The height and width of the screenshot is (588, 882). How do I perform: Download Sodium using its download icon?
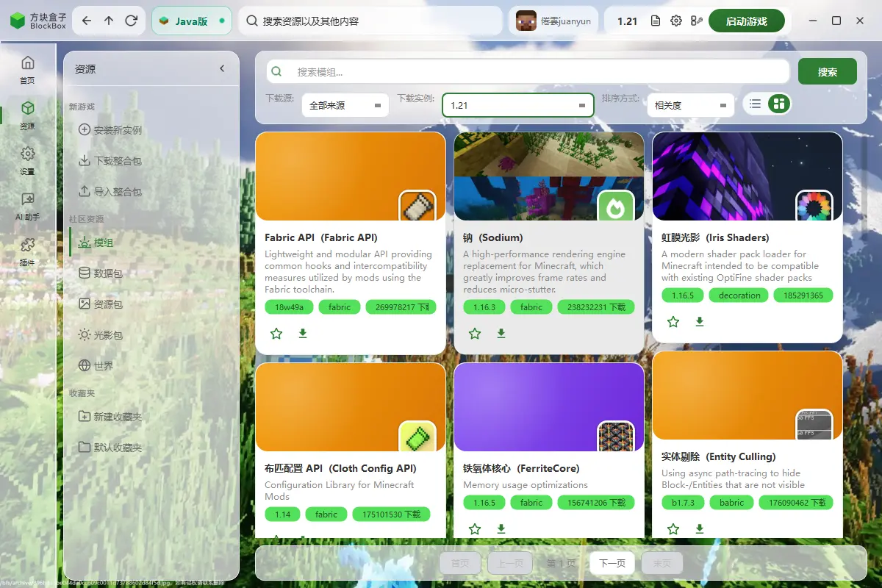click(x=501, y=334)
